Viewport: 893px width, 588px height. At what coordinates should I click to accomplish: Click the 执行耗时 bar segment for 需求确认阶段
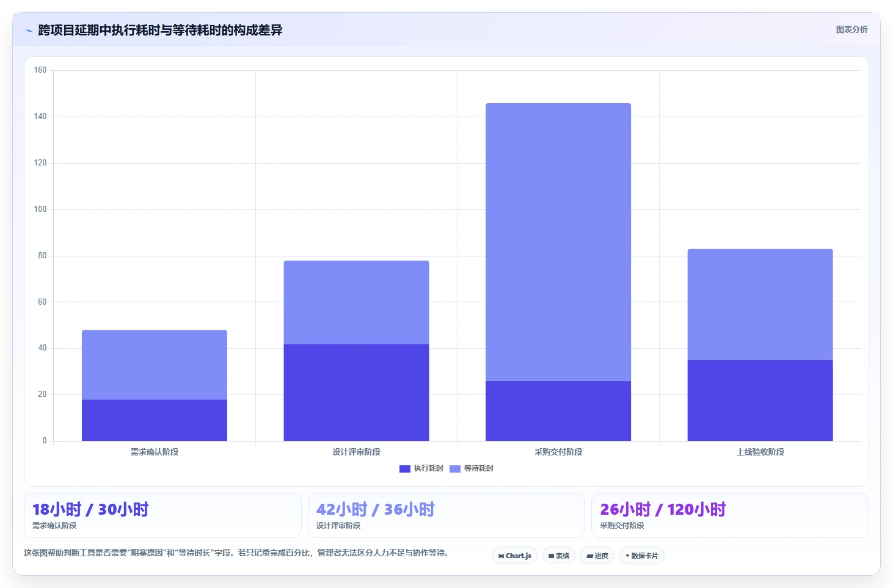[x=155, y=420]
